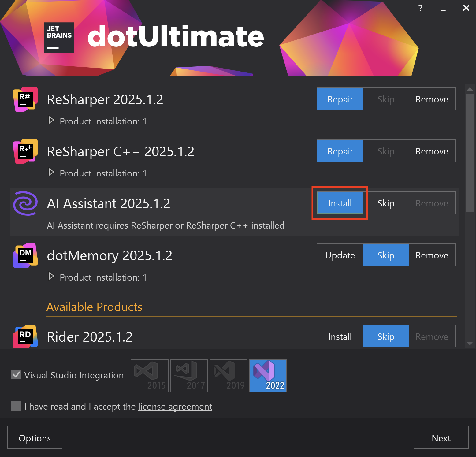The image size is (476, 457).
Task: Click the dotMemory DM product icon
Action: [x=25, y=255]
